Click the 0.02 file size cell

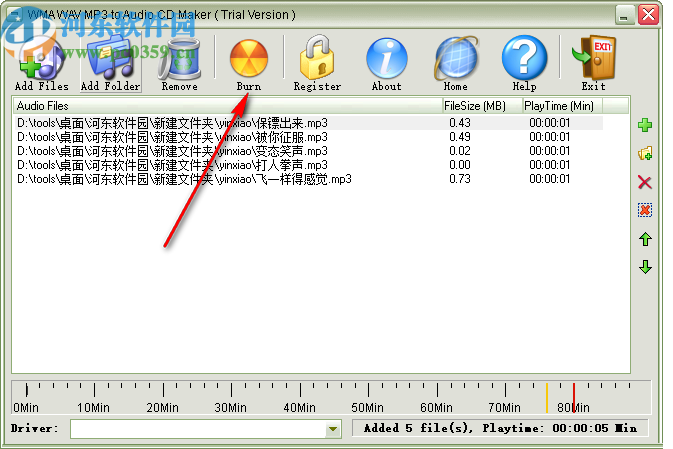[460, 151]
